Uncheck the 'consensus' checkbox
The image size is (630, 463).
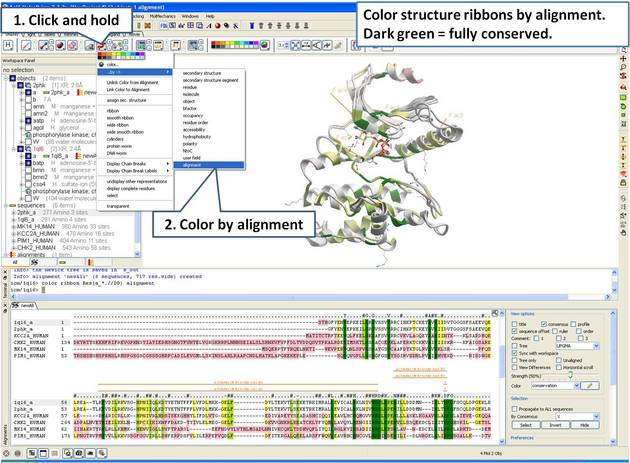click(x=544, y=324)
